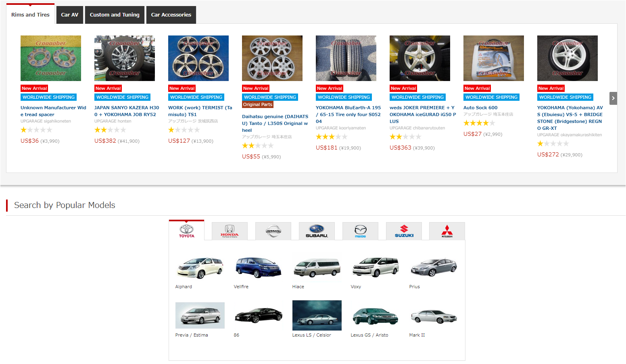Open Daihatsu Tanto original wheel photo

pos(272,58)
